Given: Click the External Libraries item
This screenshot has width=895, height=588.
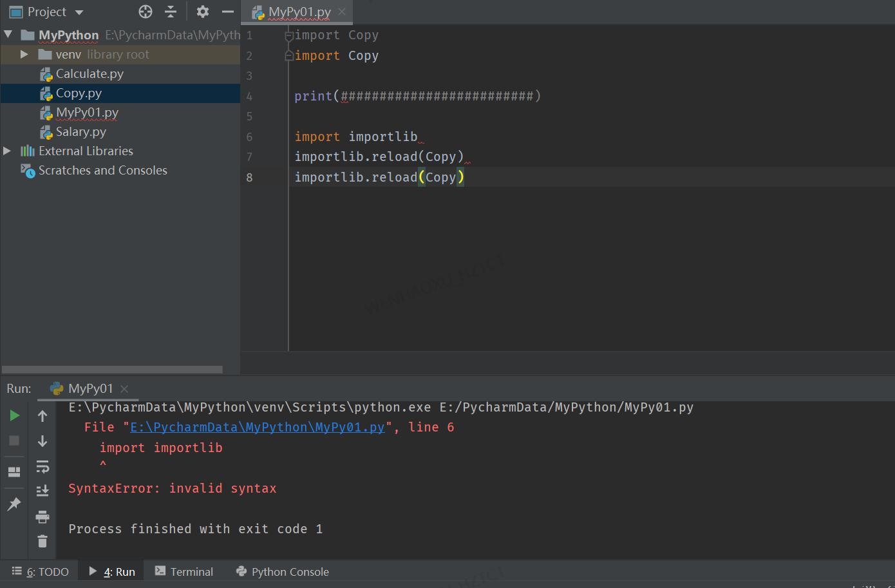Looking at the screenshot, I should pyautogui.click(x=86, y=151).
